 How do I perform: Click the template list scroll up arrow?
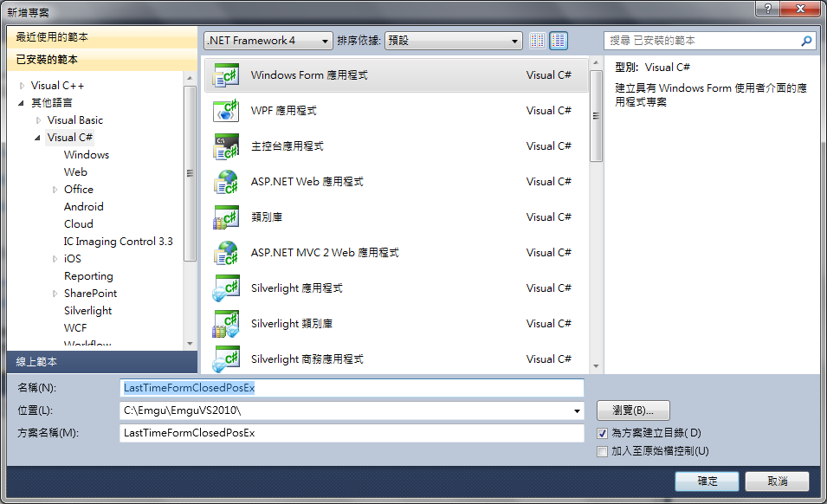click(596, 62)
